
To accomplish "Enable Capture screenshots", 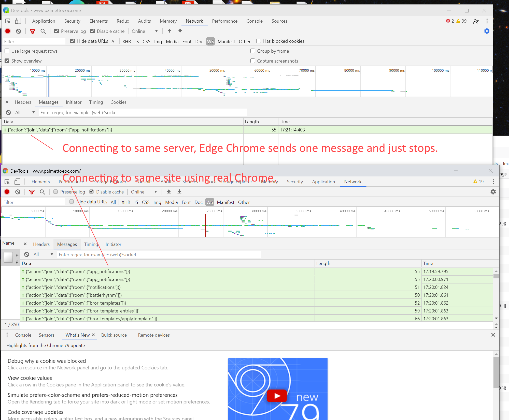I will click(x=252, y=61).
